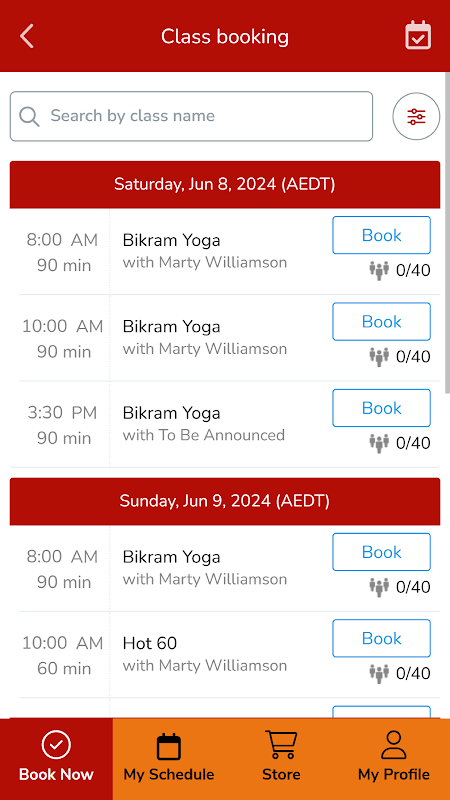Viewport: 450px width, 800px height.
Task: Go back using the left chevron
Action: point(27,36)
